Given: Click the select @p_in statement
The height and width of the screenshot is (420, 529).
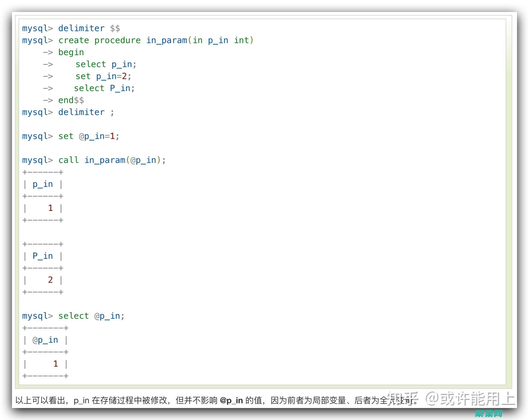Looking at the screenshot, I should tap(91, 315).
